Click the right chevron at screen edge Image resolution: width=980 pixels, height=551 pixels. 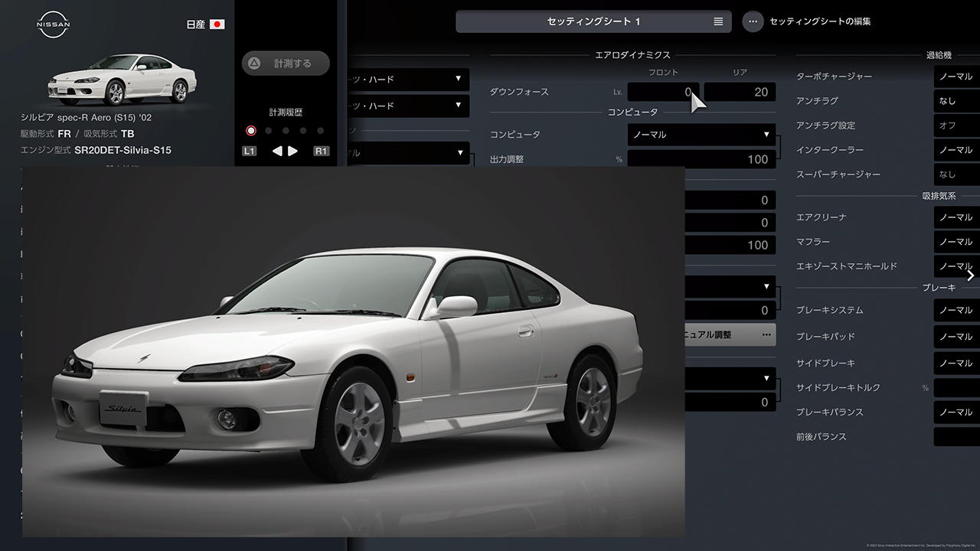[x=971, y=275]
